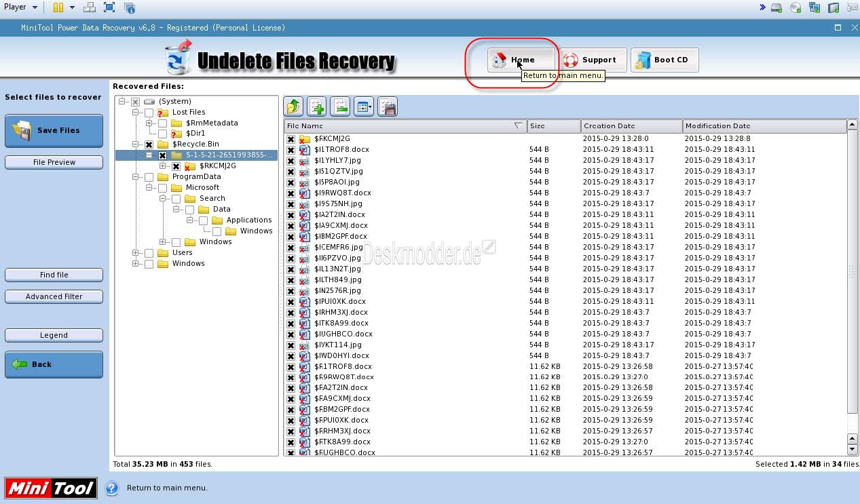Click the Find file button
860x504 pixels.
pyautogui.click(x=54, y=275)
